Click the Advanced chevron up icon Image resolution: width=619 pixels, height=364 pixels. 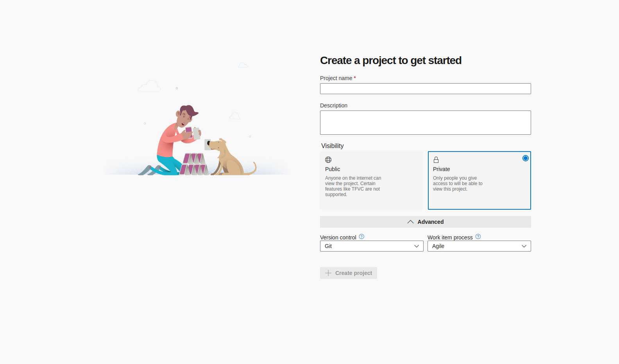click(x=410, y=222)
